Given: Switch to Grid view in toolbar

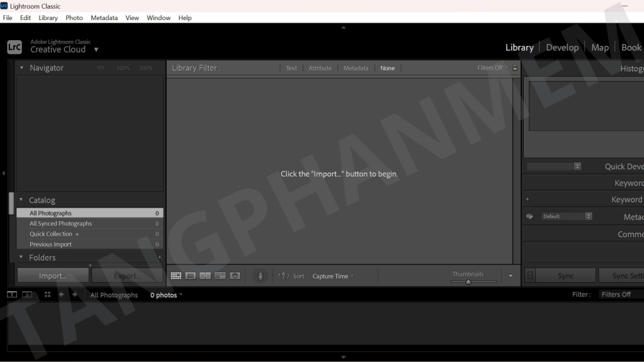Looking at the screenshot, I should point(176,276).
